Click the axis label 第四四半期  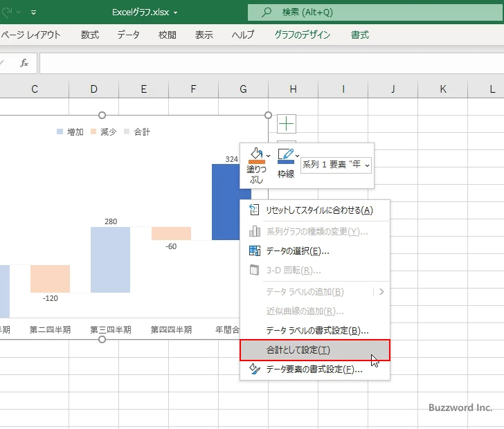point(171,329)
